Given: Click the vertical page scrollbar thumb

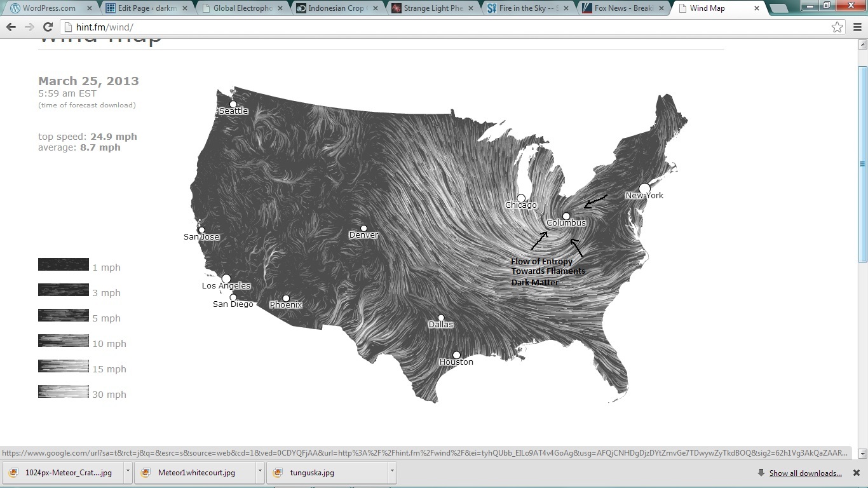Looking at the screenshot, I should (862, 164).
